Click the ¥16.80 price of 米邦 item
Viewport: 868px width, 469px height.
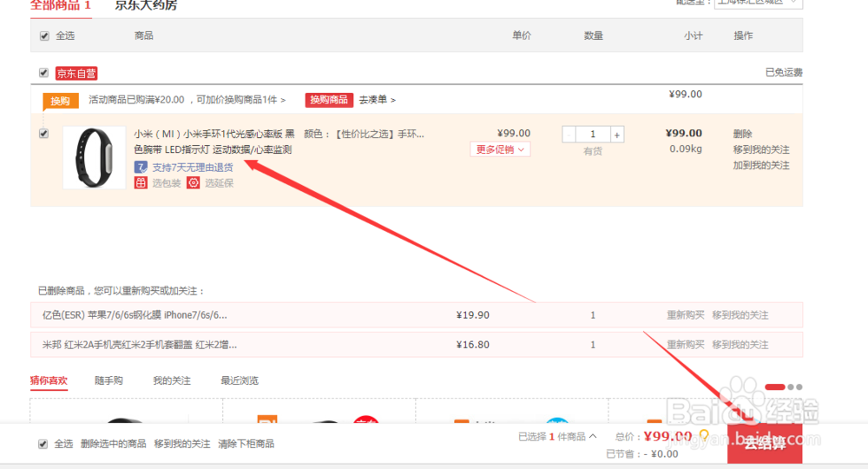(473, 345)
